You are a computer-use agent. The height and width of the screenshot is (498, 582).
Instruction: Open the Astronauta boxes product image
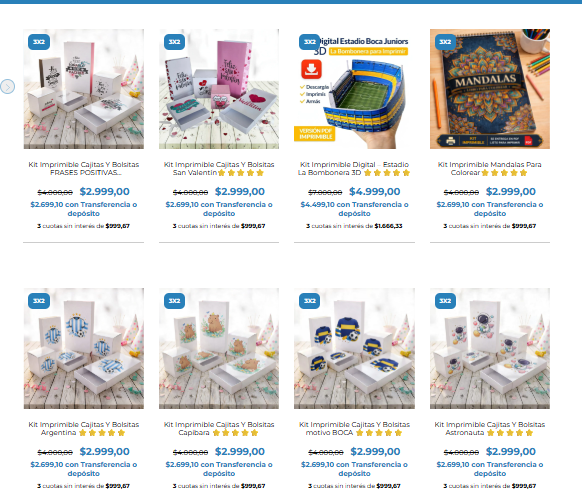490,349
